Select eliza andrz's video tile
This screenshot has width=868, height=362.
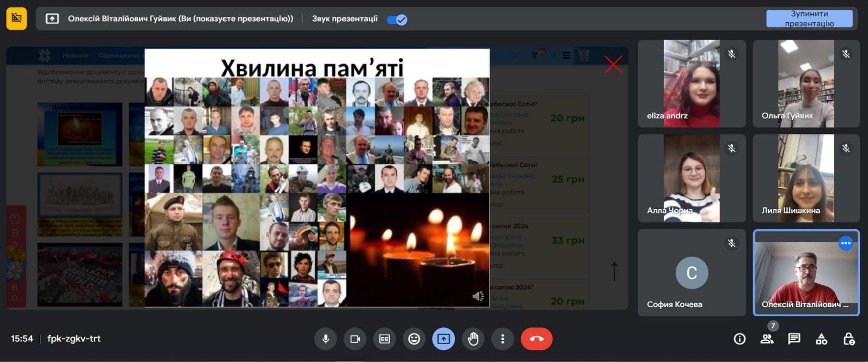(691, 83)
